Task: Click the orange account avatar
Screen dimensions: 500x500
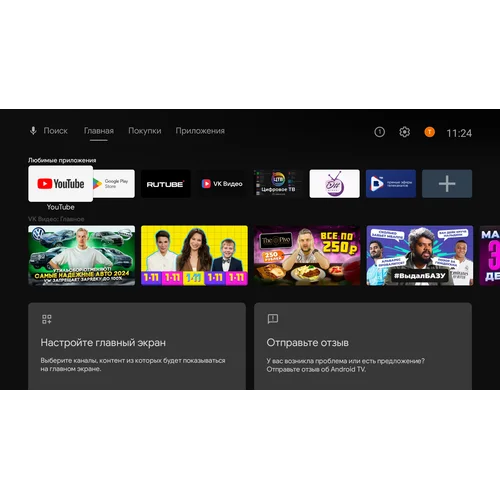Action: pyautogui.click(x=429, y=132)
